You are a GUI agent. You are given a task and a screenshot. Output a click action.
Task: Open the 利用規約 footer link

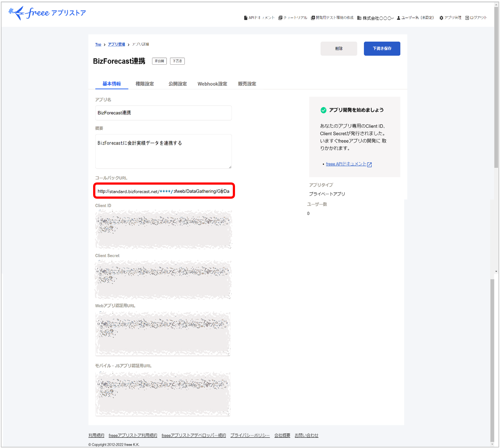(x=96, y=435)
